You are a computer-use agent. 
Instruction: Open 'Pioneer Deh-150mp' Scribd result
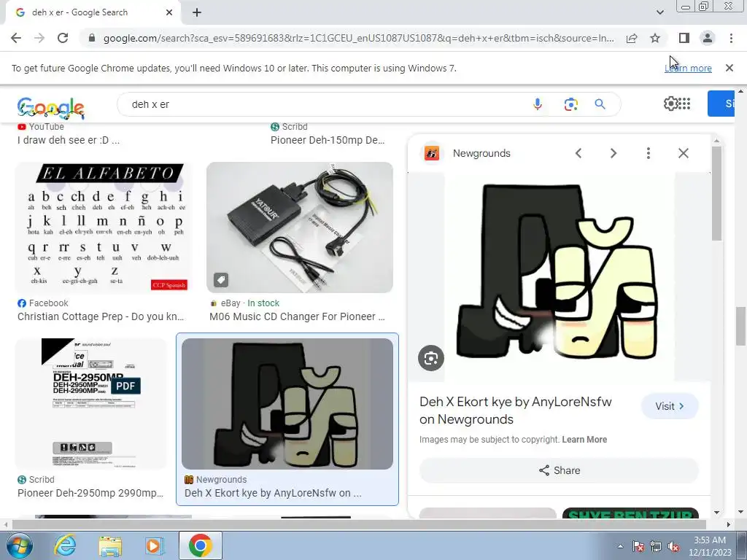pyautogui.click(x=328, y=140)
